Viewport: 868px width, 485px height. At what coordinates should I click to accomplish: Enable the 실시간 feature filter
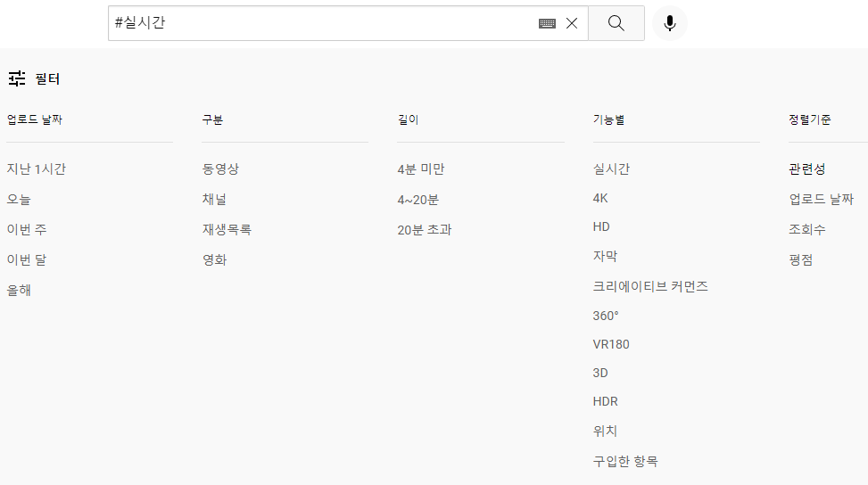point(611,169)
